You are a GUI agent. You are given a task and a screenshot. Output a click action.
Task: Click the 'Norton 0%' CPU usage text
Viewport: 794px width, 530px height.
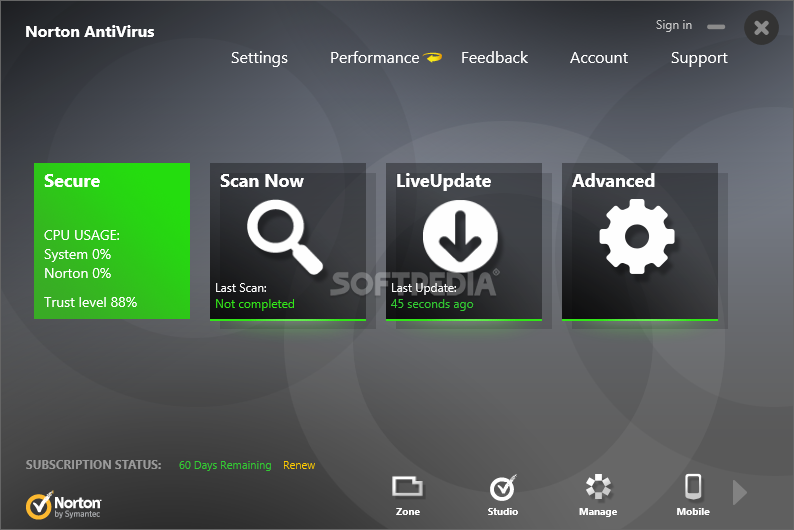pyautogui.click(x=77, y=273)
